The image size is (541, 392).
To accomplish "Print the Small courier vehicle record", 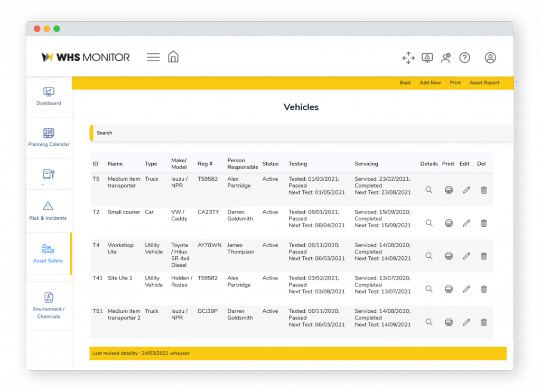I will pos(448,223).
